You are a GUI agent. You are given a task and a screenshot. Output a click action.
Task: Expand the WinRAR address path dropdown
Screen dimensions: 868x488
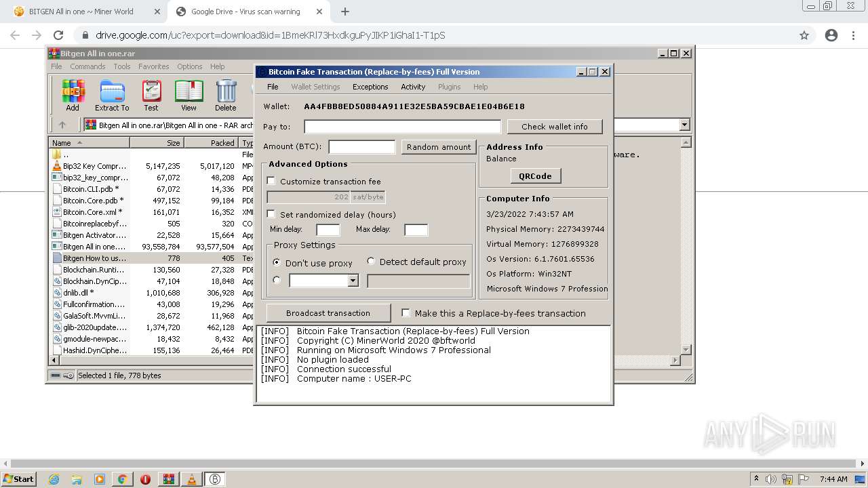click(684, 125)
